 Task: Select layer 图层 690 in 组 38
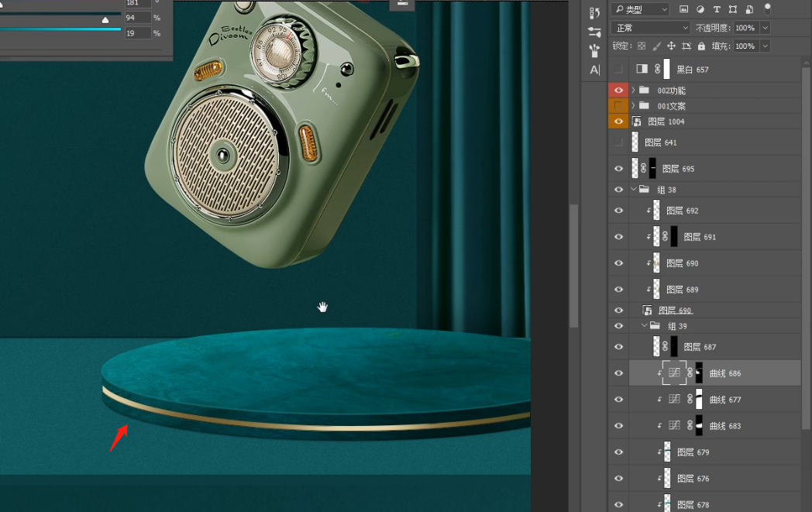(x=714, y=263)
